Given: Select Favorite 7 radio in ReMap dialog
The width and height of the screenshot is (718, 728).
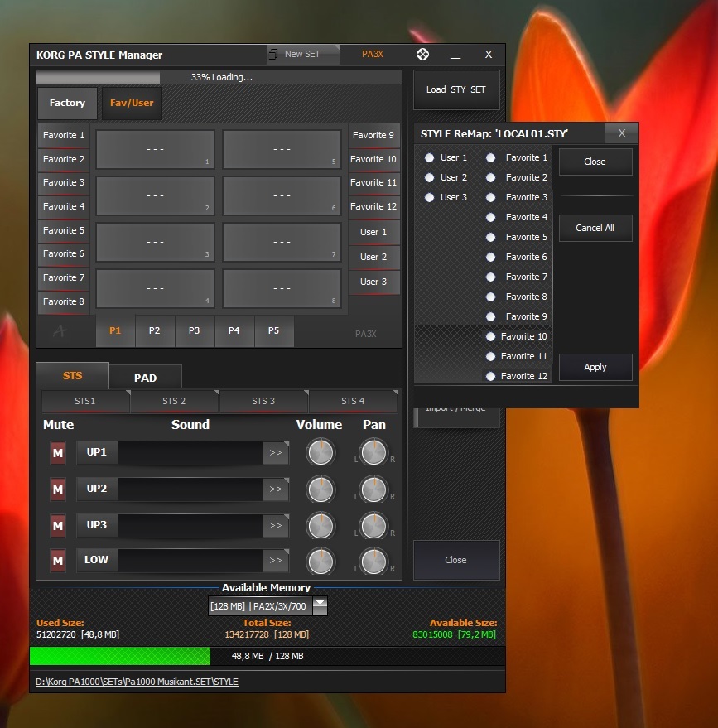Looking at the screenshot, I should [490, 277].
